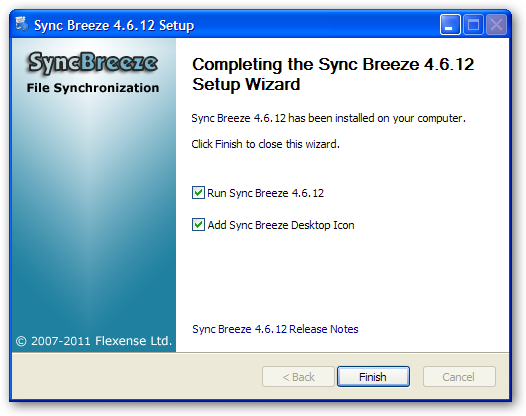
Task: Click the disabled maximize button
Action: [473, 24]
